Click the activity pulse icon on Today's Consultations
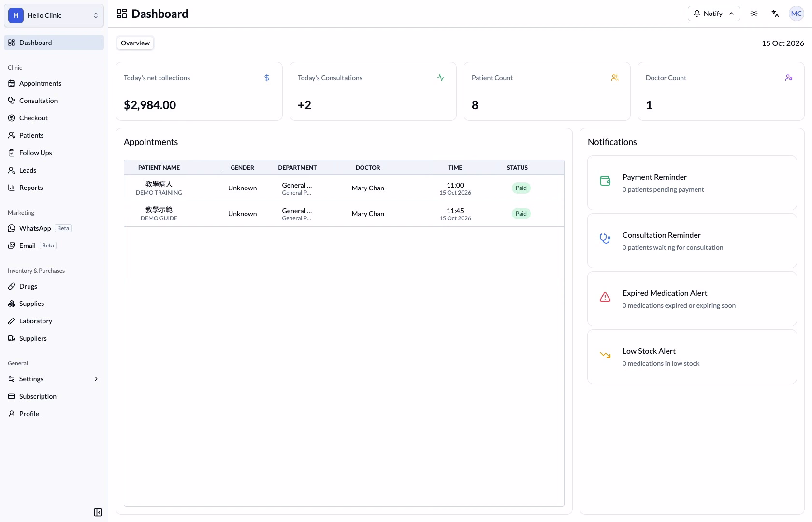This screenshot has width=812, height=522. 441,78
